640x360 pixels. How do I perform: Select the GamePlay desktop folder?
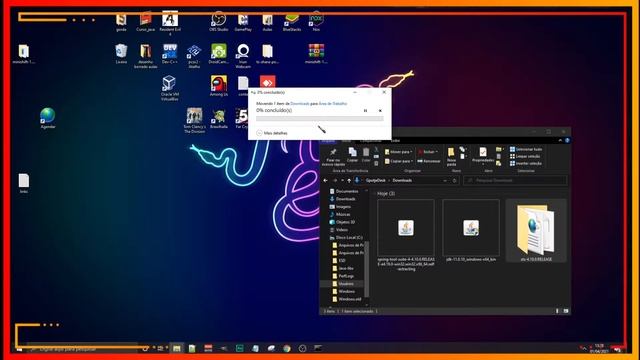coord(243,21)
